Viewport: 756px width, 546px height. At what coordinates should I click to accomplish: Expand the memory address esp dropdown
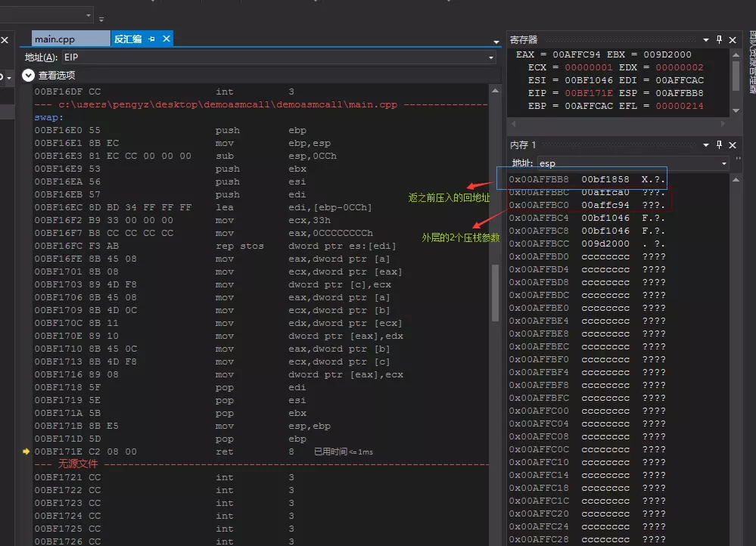point(723,163)
